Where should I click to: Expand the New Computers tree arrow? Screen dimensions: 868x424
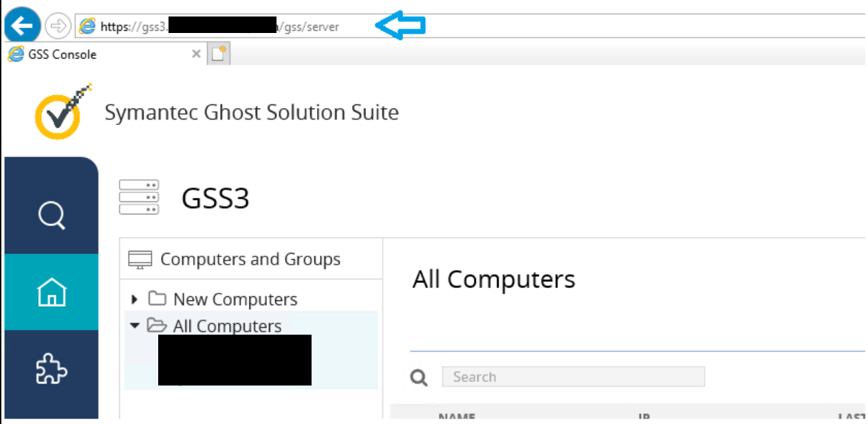(x=135, y=299)
